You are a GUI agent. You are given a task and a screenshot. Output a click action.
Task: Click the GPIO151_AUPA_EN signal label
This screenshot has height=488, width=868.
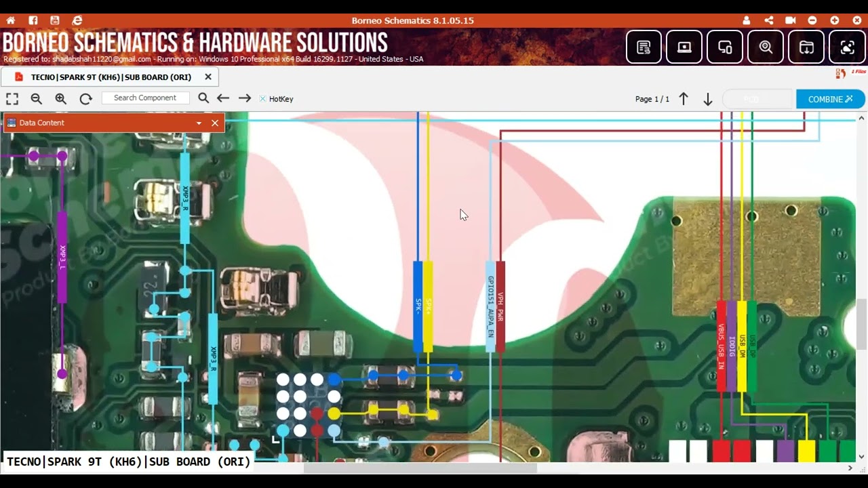click(x=490, y=306)
